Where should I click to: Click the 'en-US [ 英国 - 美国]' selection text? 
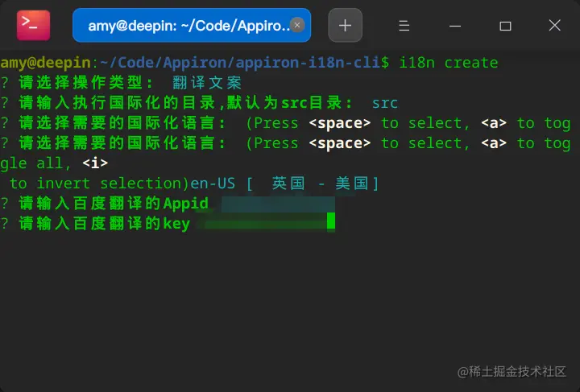(x=284, y=184)
